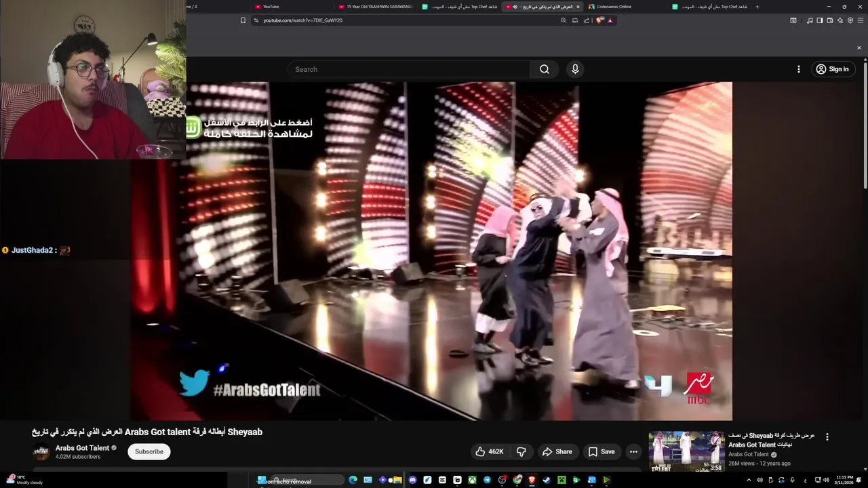This screenshot has height=488, width=868.
Task: Mute the currently playing tab audio
Action: point(515,7)
